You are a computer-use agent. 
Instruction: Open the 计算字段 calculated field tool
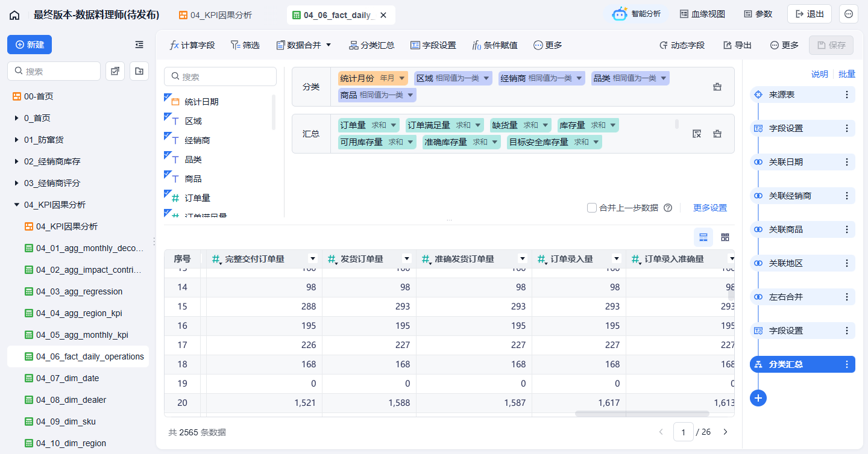[x=192, y=45]
